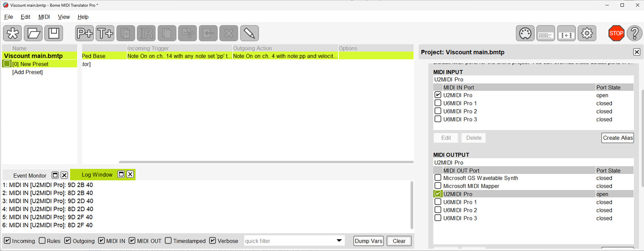The width and height of the screenshot is (644, 251).
Task: Open project MIDI ports palette icon
Action: point(525,33)
